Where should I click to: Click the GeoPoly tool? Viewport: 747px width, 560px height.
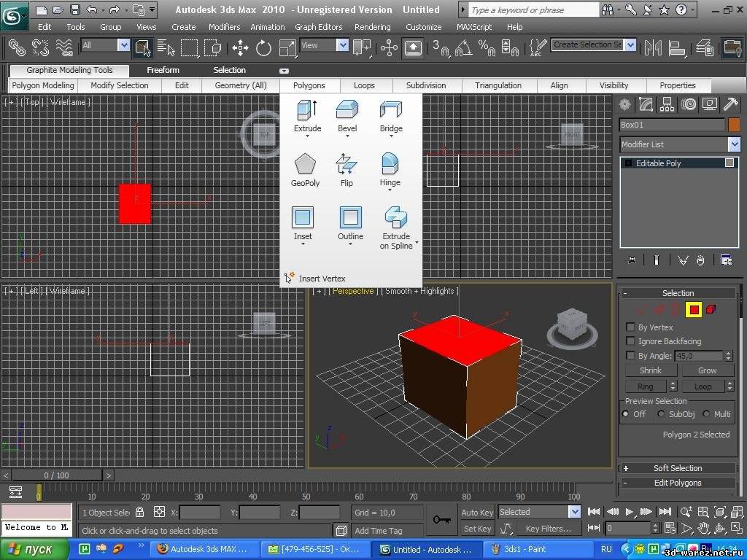305,169
